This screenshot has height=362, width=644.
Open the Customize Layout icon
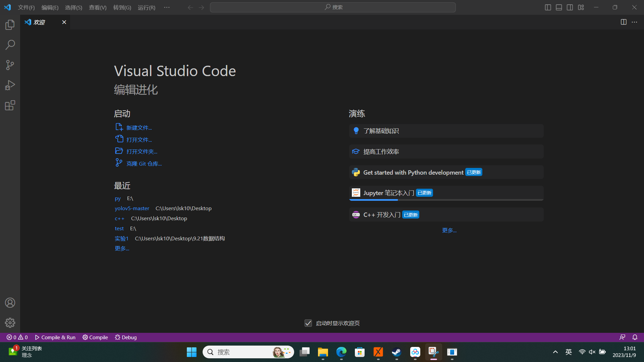pos(581,7)
